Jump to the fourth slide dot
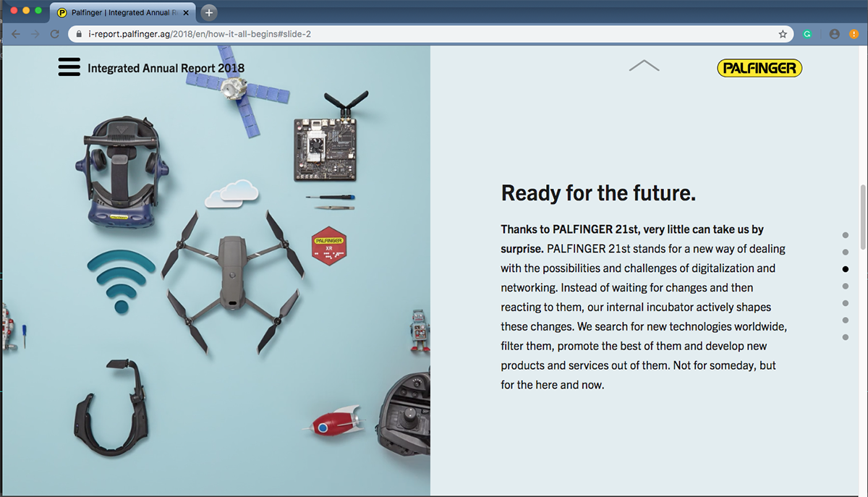The width and height of the screenshot is (868, 497). pyautogui.click(x=845, y=286)
